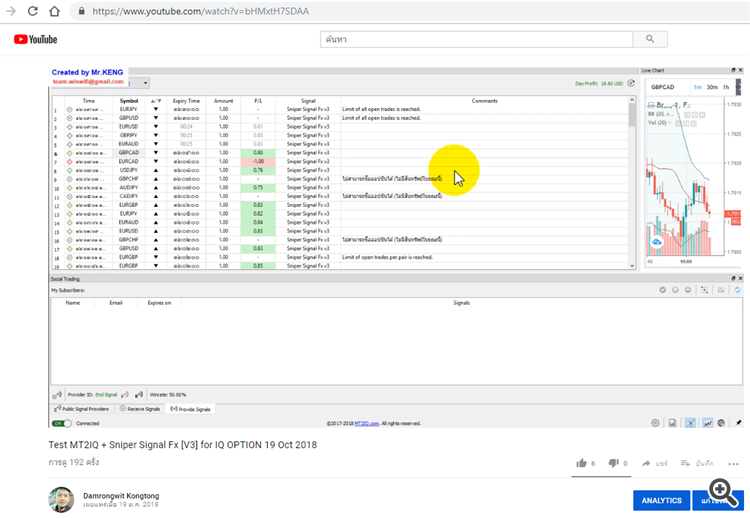Click the red email link under Created by Mr.KENG
The image size is (750, 518).
click(x=88, y=81)
